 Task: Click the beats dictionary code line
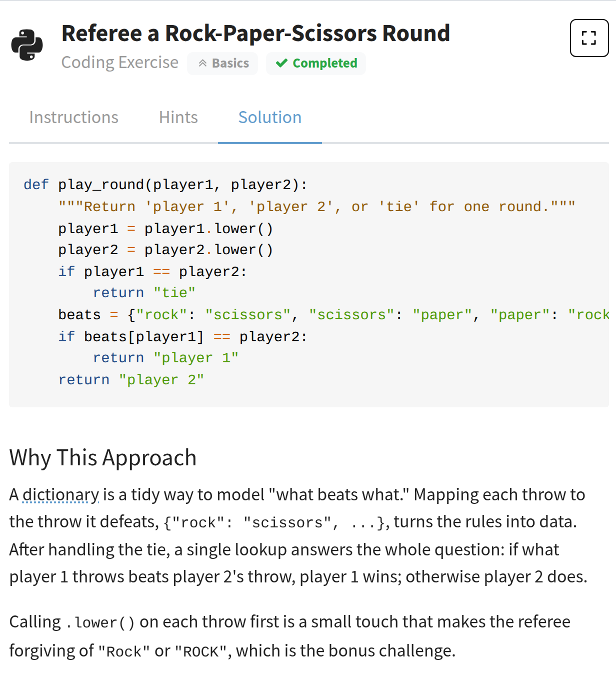[333, 315]
